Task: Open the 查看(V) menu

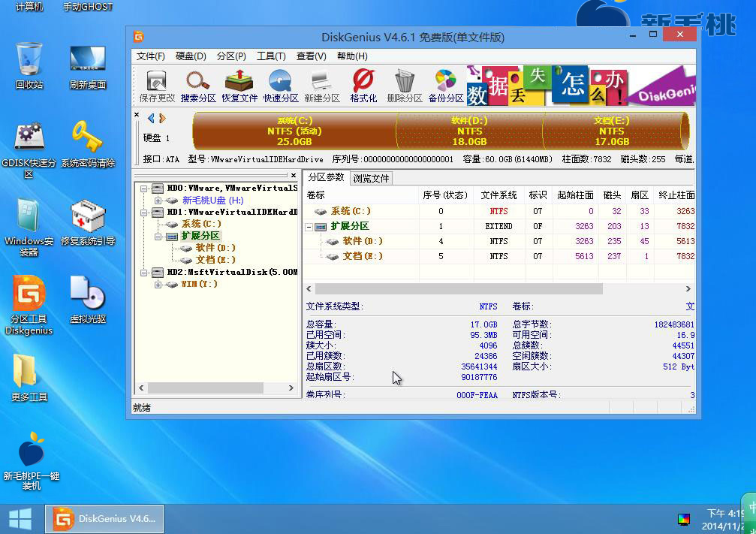Action: (312, 56)
